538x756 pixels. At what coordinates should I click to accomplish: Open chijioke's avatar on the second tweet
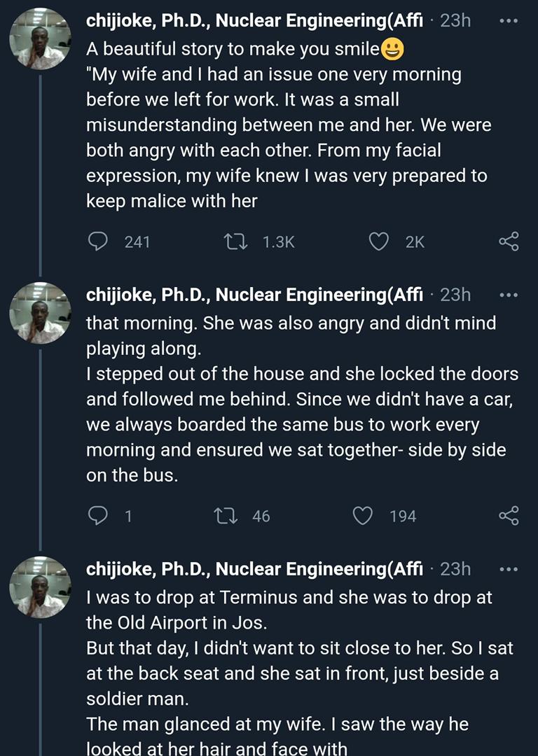click(40, 314)
